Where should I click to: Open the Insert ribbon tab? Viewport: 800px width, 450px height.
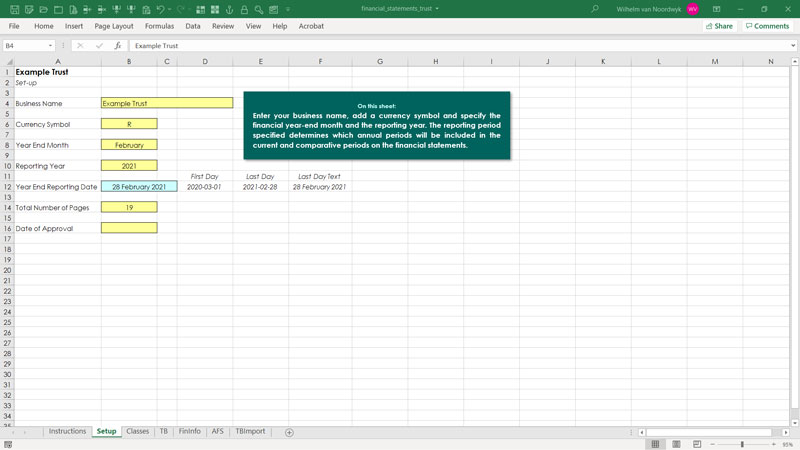click(x=73, y=26)
